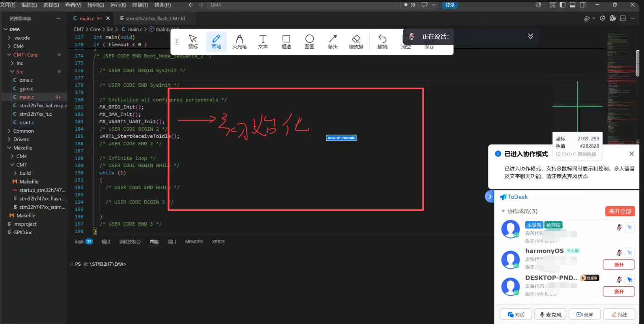Toggle the primary side bar layout icon
The width and height of the screenshot is (644, 324).
[562, 5]
